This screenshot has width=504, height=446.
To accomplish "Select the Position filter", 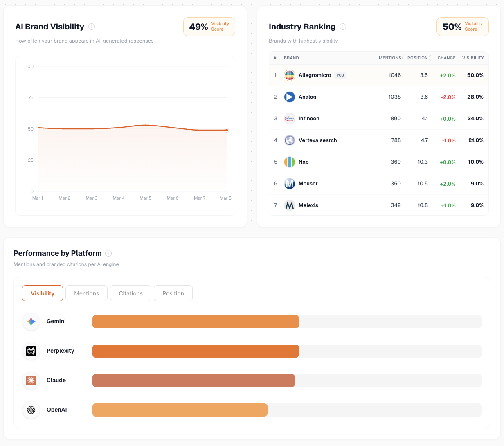I will pyautogui.click(x=173, y=293).
